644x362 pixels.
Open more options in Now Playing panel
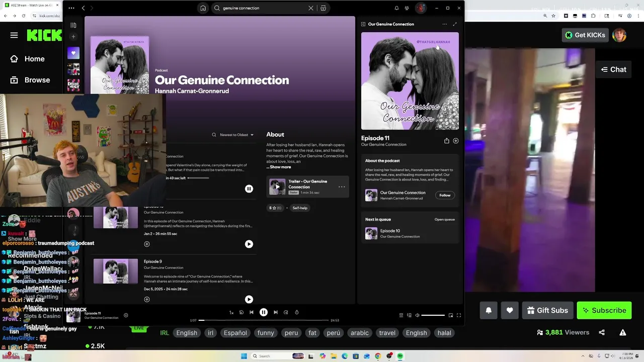coord(444,24)
